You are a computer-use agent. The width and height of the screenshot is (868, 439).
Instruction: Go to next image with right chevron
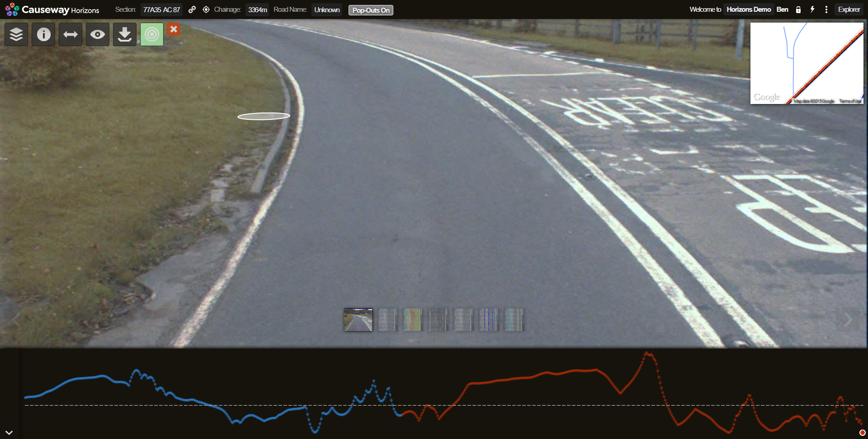click(848, 320)
